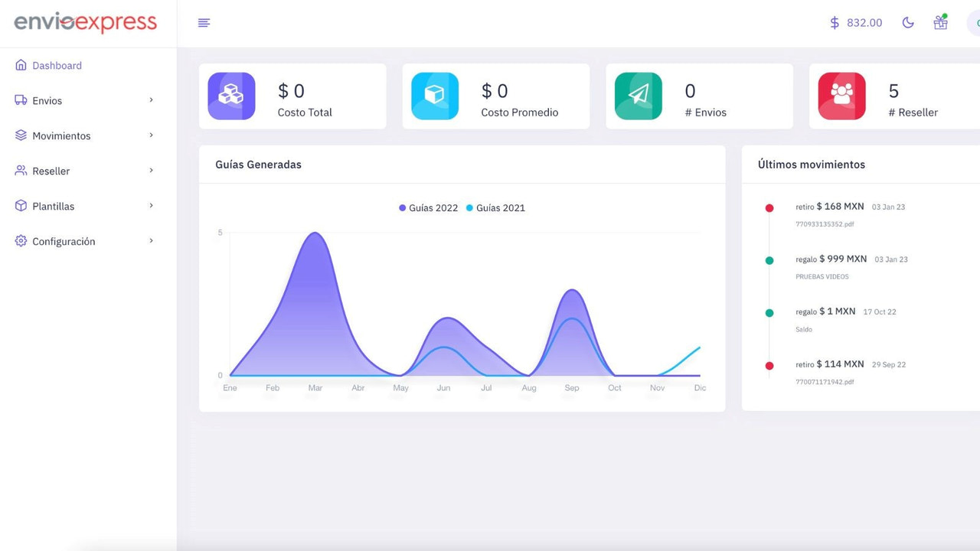Click the green dot of regalo $ 999 MXN

769,261
